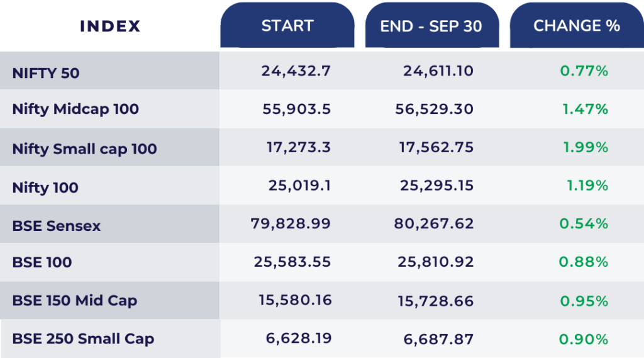Click the INDEX heading label
Viewport: 644px width, 358px height.
click(x=110, y=26)
